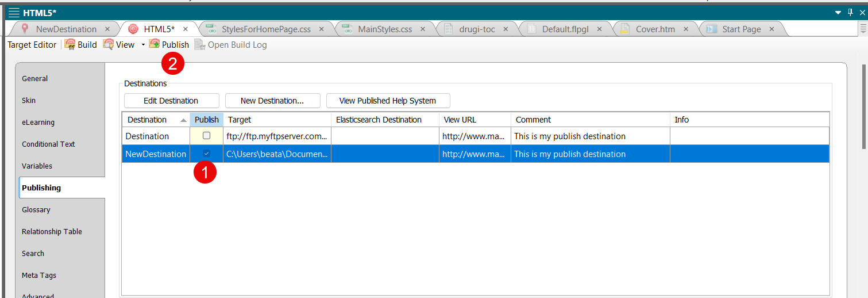Screen dimensions: 868x298
Task: Click the Publish toolbar button
Action: click(x=169, y=44)
